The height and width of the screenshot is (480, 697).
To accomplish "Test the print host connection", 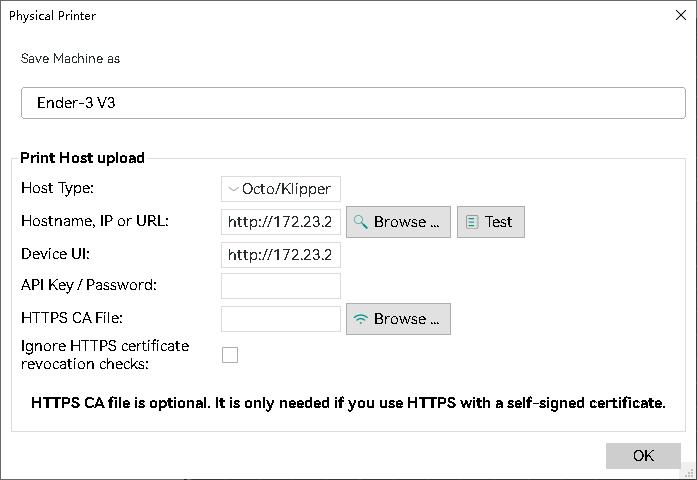I will pos(491,222).
